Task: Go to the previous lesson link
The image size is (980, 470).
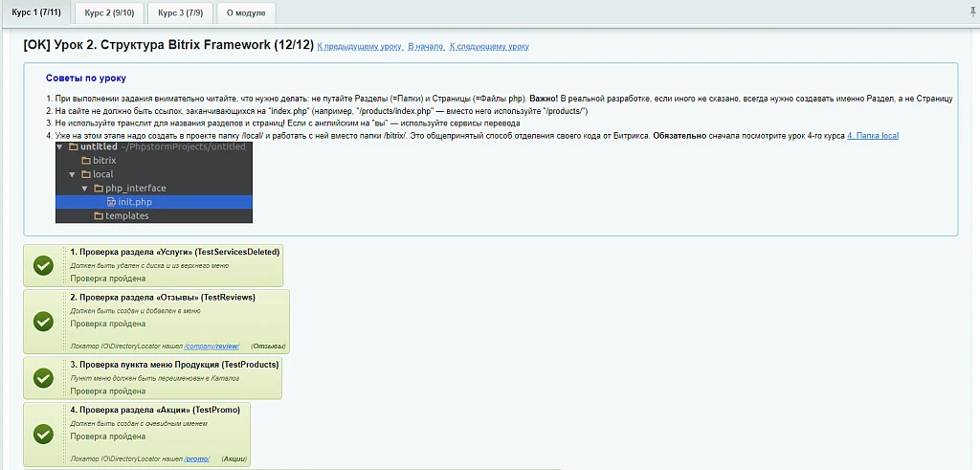Action: click(x=360, y=47)
